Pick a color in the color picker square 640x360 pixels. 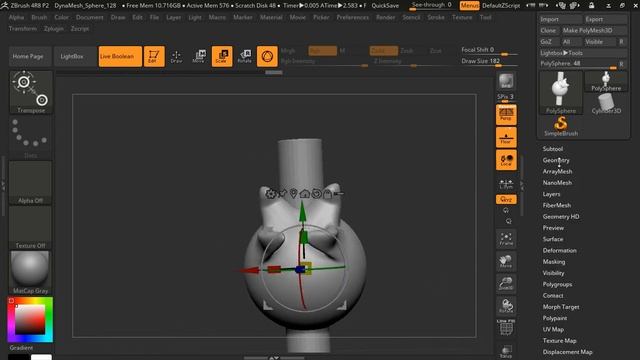pyautogui.click(x=30, y=319)
